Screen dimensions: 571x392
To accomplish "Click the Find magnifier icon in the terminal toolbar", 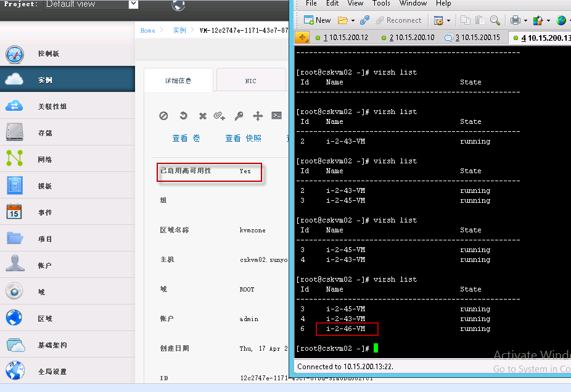I will (495, 20).
